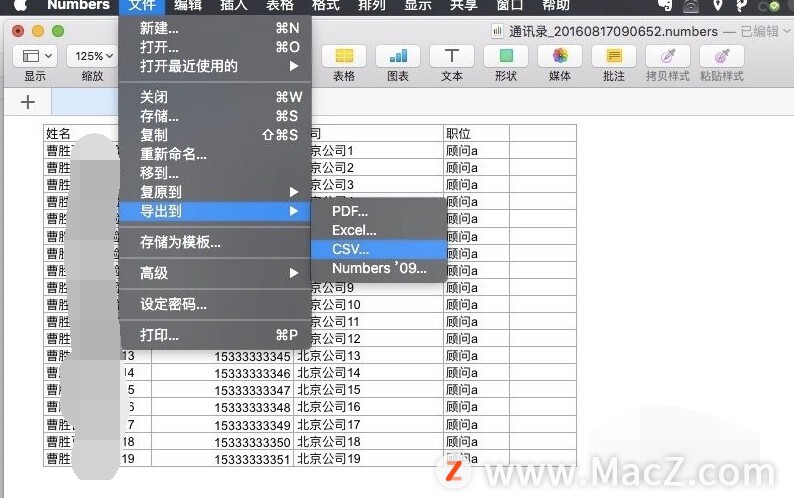Image resolution: width=794 pixels, height=498 pixels.
Task: Open the 表格 menu in menu bar
Action: pos(280,5)
